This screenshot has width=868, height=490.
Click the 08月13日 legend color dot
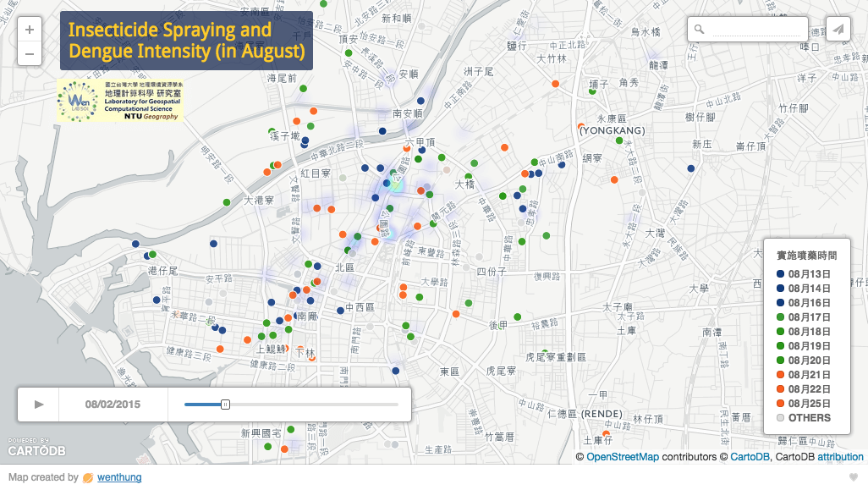click(x=780, y=274)
